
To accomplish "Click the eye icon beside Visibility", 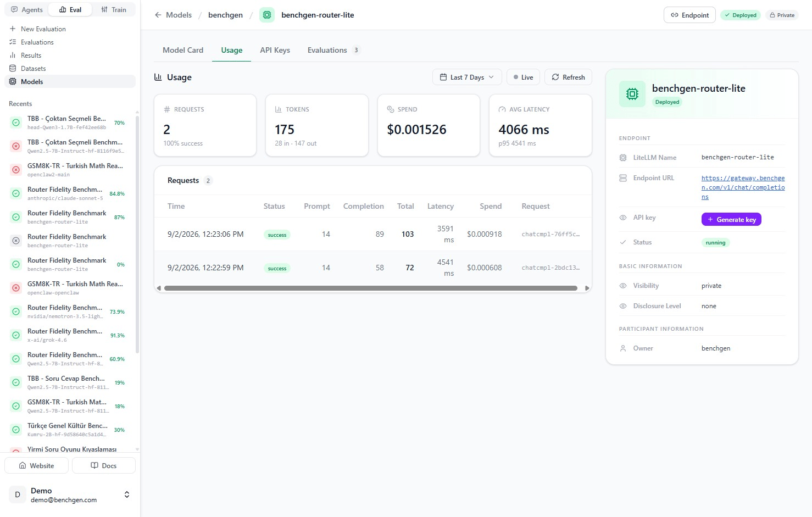I will click(623, 286).
